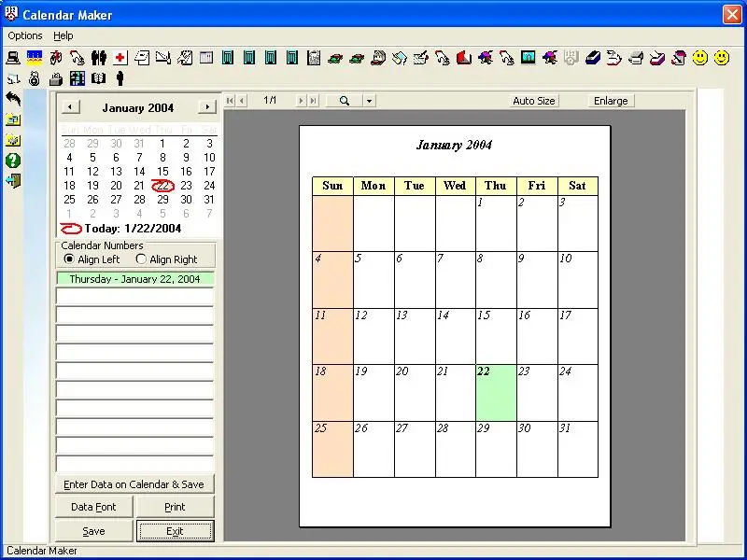Close the Calendar Maker window
The image size is (747, 560).
pyautogui.click(x=732, y=15)
